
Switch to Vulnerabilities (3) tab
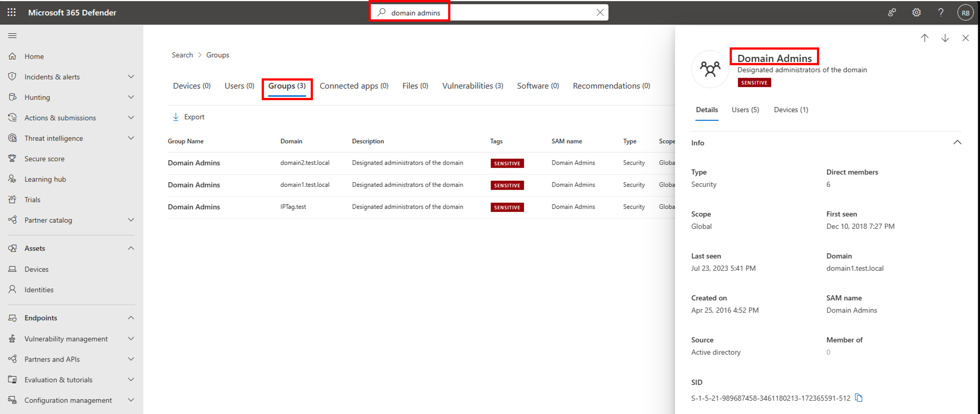click(472, 86)
